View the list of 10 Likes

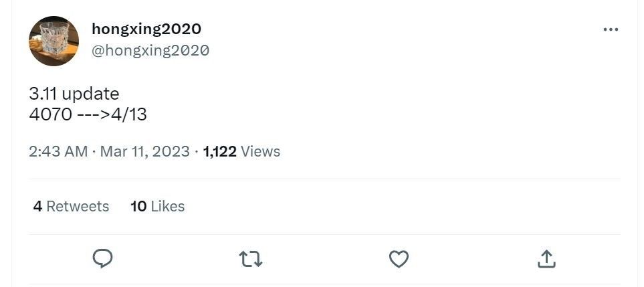[x=157, y=206]
